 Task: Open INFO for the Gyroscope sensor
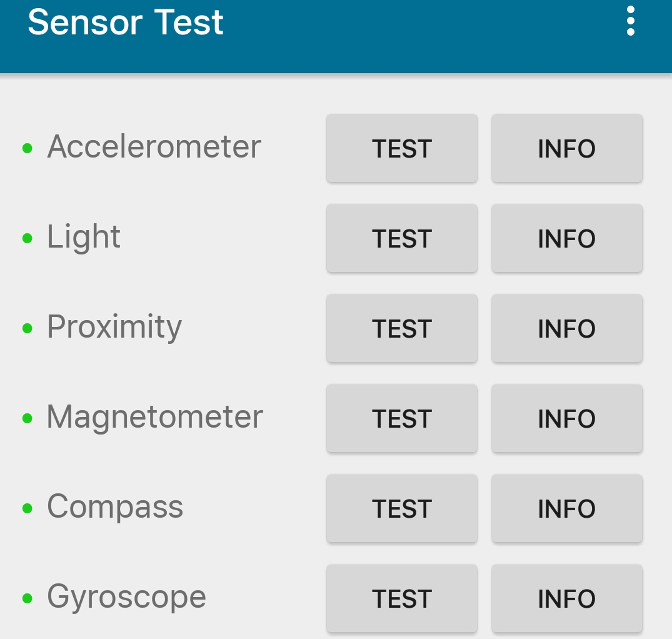[x=566, y=598]
